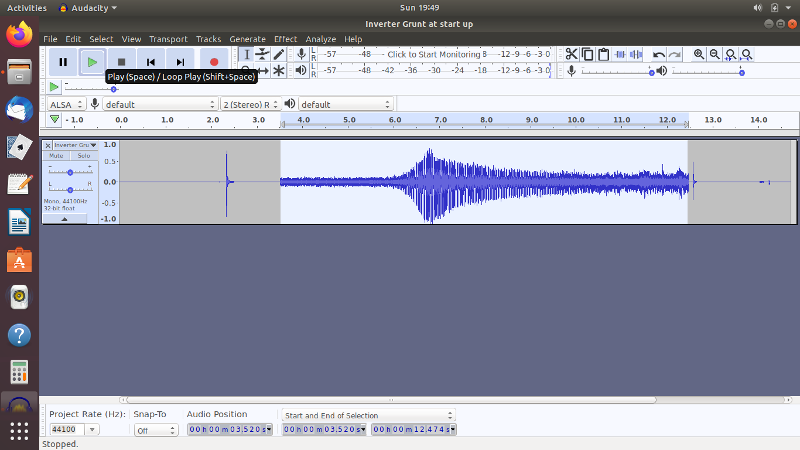Skip to start of track
Image resolution: width=800 pixels, height=450 pixels.
coord(150,62)
